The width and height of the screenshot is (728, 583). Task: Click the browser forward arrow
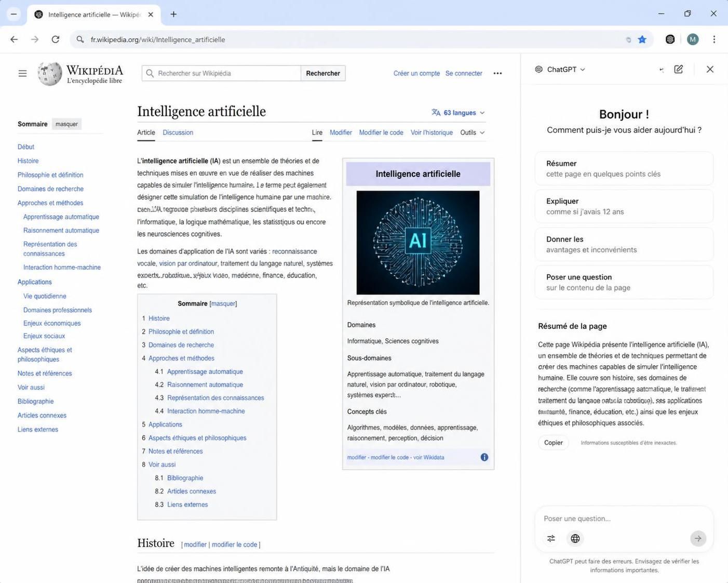[x=35, y=39]
